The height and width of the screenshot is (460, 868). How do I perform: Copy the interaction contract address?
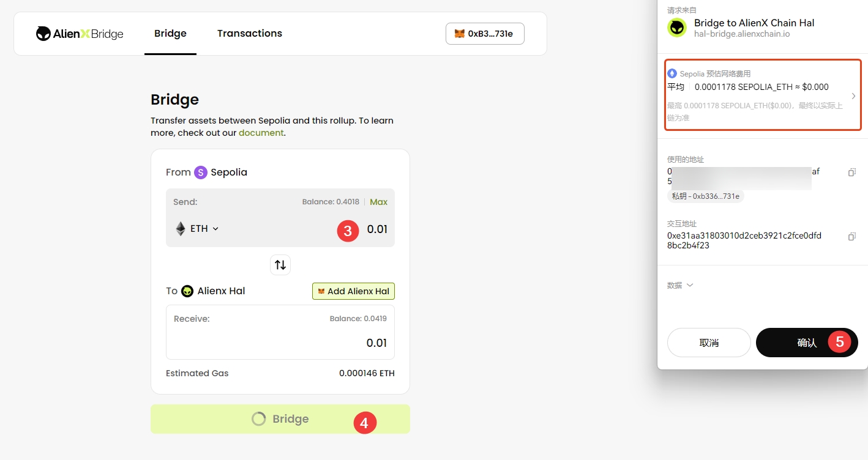851,237
